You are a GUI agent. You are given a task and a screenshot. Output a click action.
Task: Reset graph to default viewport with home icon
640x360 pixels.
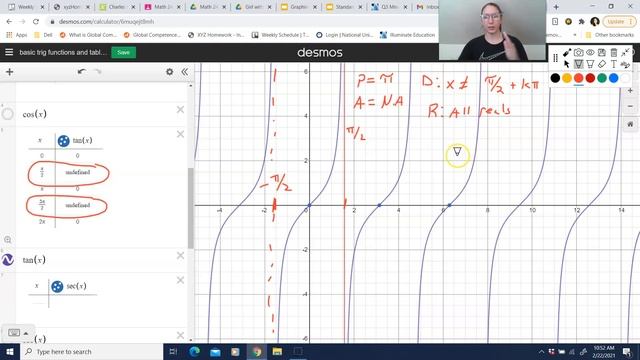(x=630, y=124)
